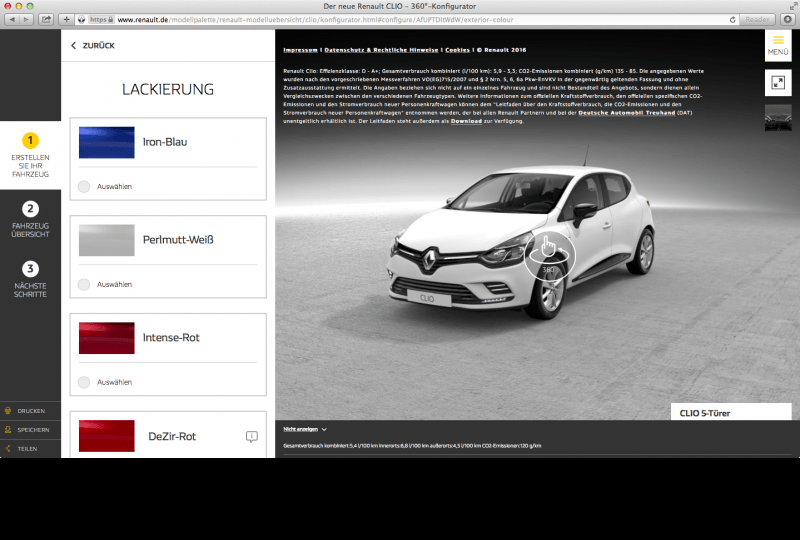Select step 3 Nächste Schritte
The height and width of the screenshot is (540, 800).
coord(30,280)
